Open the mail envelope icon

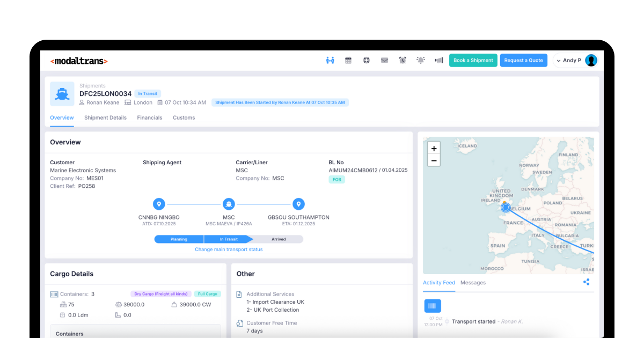click(384, 60)
